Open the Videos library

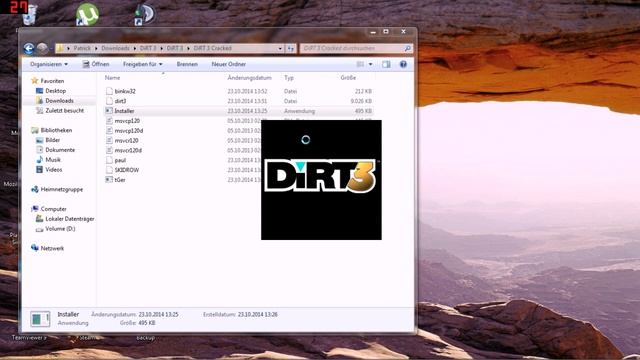pyautogui.click(x=54, y=169)
